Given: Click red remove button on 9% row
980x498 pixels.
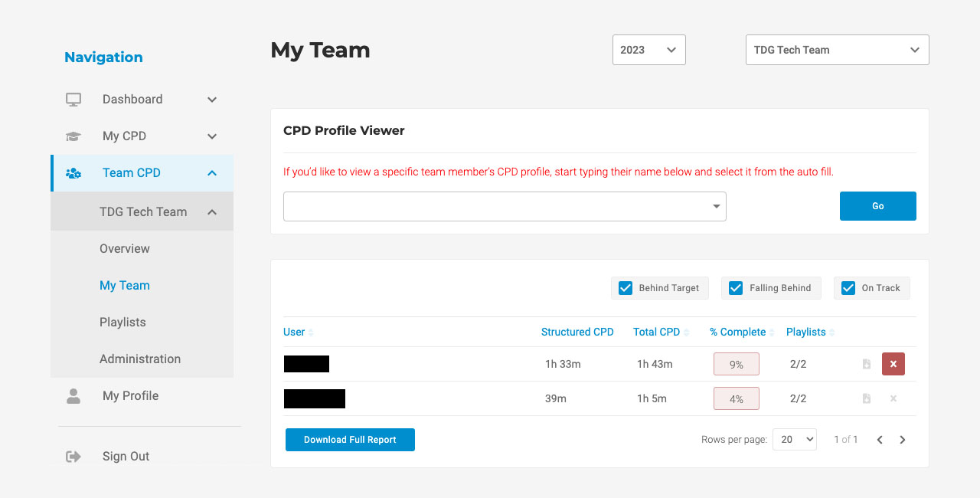Looking at the screenshot, I should point(893,364).
